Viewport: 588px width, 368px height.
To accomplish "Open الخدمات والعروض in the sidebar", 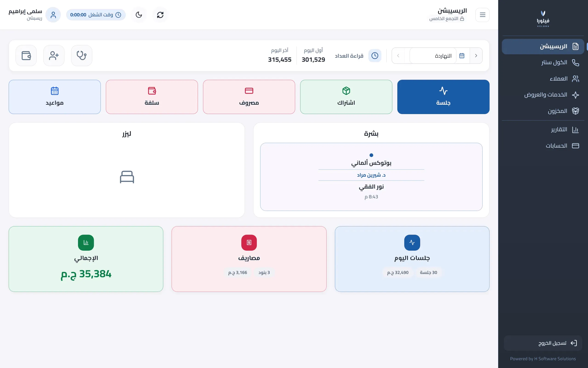I will coord(543,95).
